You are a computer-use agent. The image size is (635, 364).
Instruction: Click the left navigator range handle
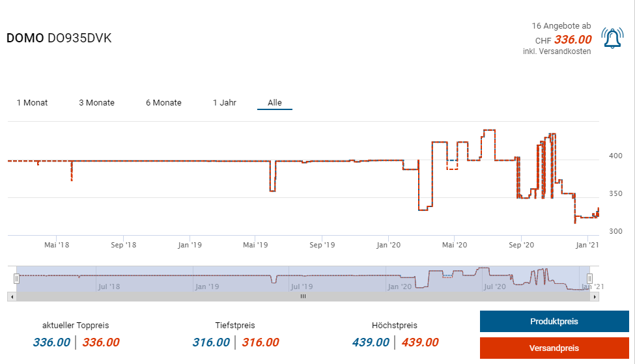(x=16, y=279)
